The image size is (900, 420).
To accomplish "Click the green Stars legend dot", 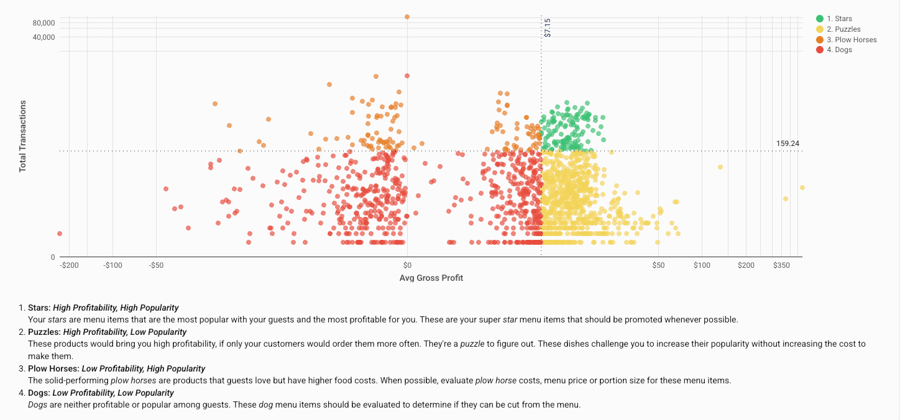I will click(820, 19).
